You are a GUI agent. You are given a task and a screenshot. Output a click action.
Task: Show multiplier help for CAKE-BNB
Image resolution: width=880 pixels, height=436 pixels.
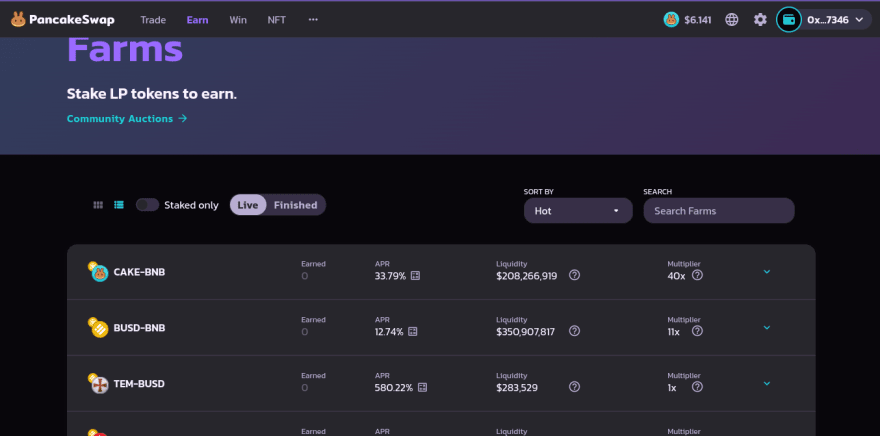(697, 275)
